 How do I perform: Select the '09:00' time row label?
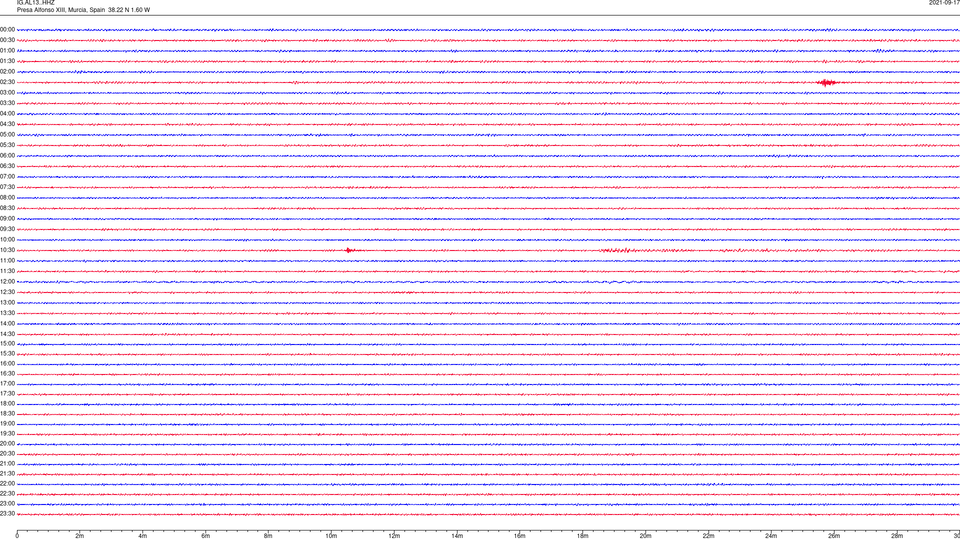pyautogui.click(x=7, y=219)
